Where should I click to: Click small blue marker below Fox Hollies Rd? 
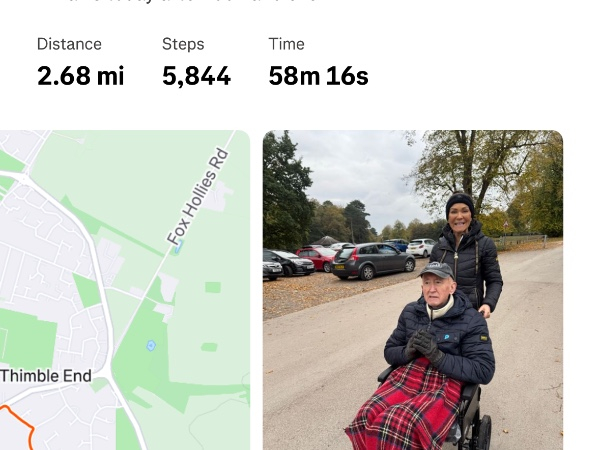(x=179, y=248)
